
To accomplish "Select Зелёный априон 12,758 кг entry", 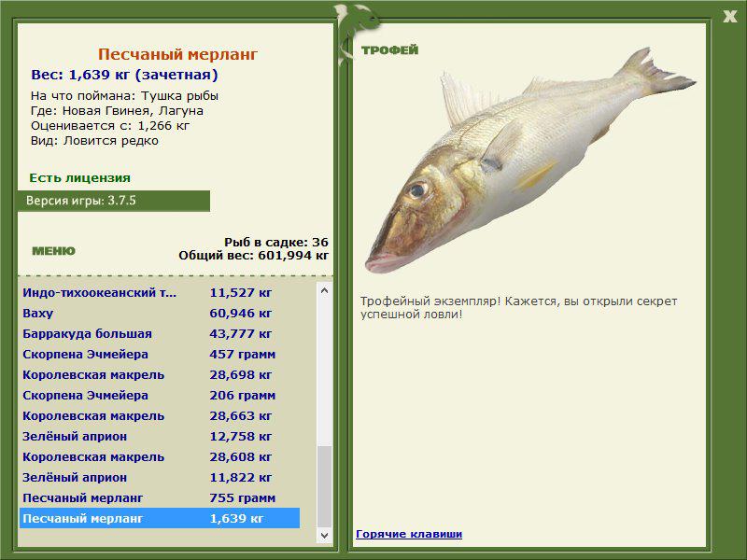I will [160, 436].
